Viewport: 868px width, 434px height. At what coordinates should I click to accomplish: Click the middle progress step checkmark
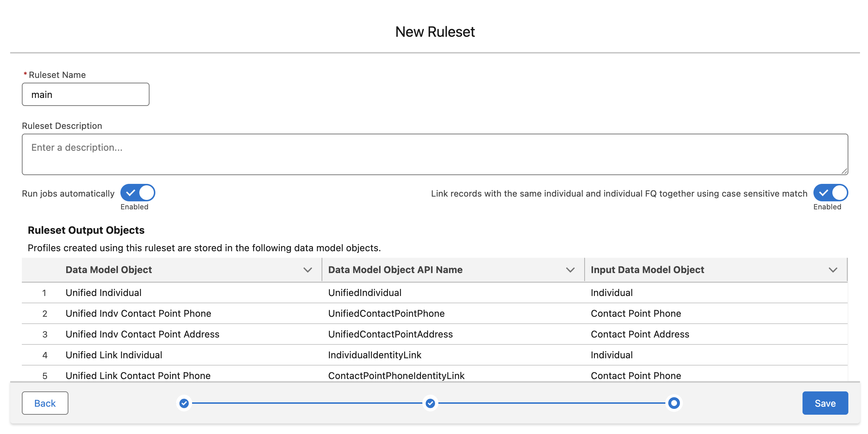coord(430,403)
